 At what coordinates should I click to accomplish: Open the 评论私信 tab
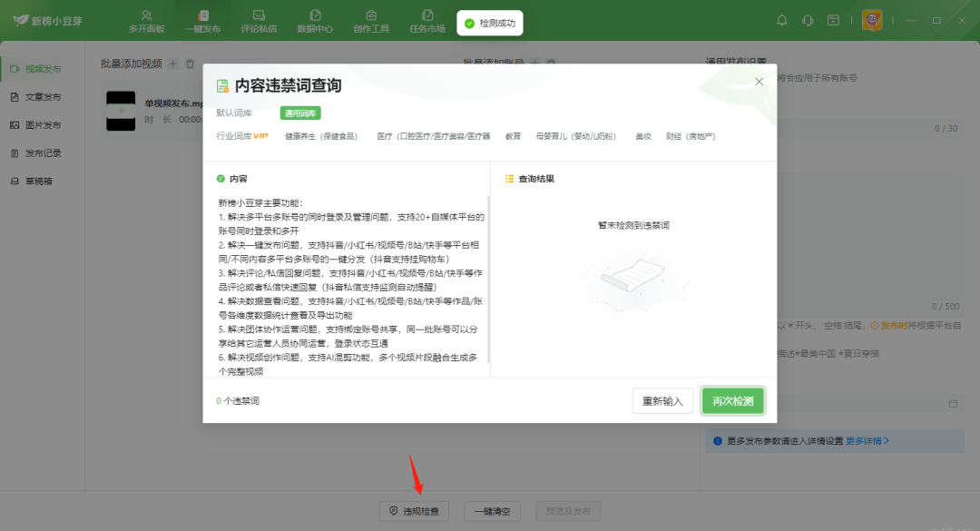(x=259, y=21)
